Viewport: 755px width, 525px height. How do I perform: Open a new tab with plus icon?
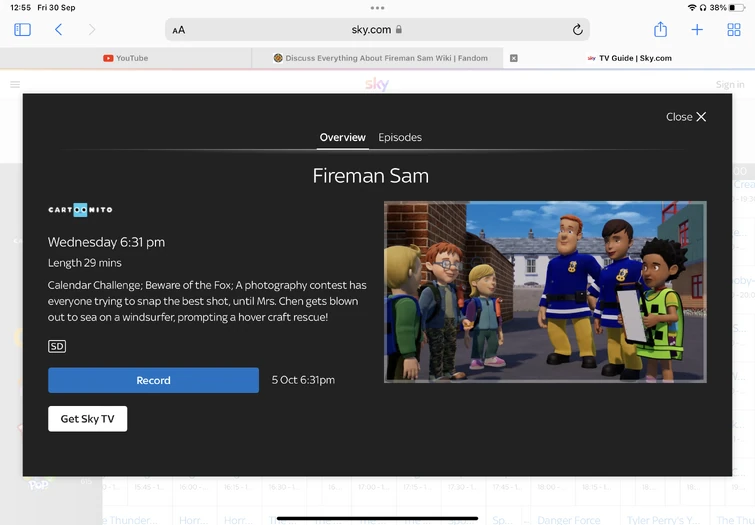click(x=697, y=30)
